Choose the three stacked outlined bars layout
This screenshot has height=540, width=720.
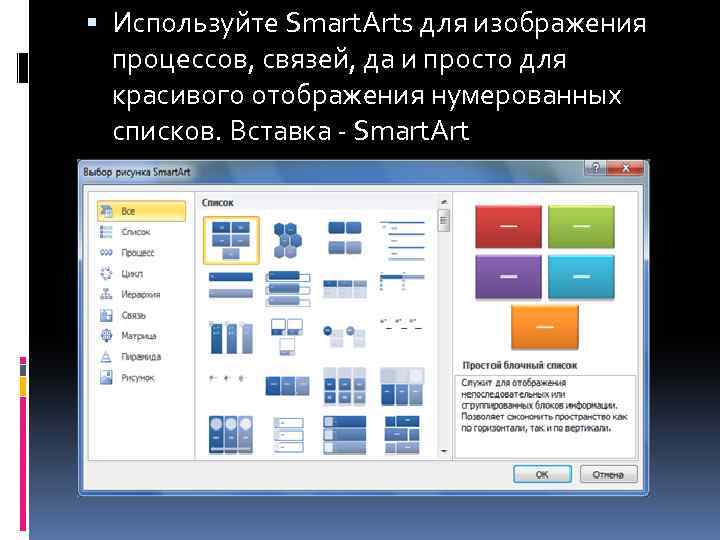(288, 289)
